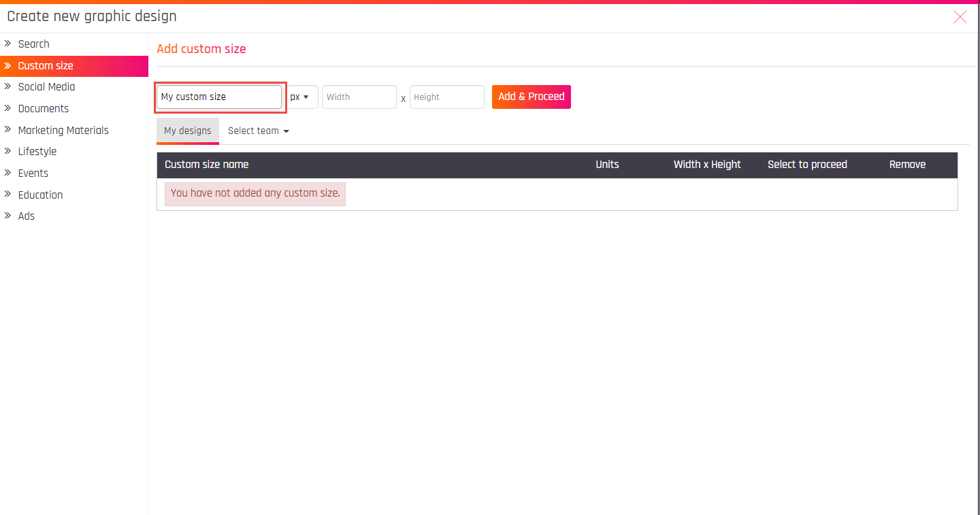Switch to the My designs tab

[x=188, y=131]
